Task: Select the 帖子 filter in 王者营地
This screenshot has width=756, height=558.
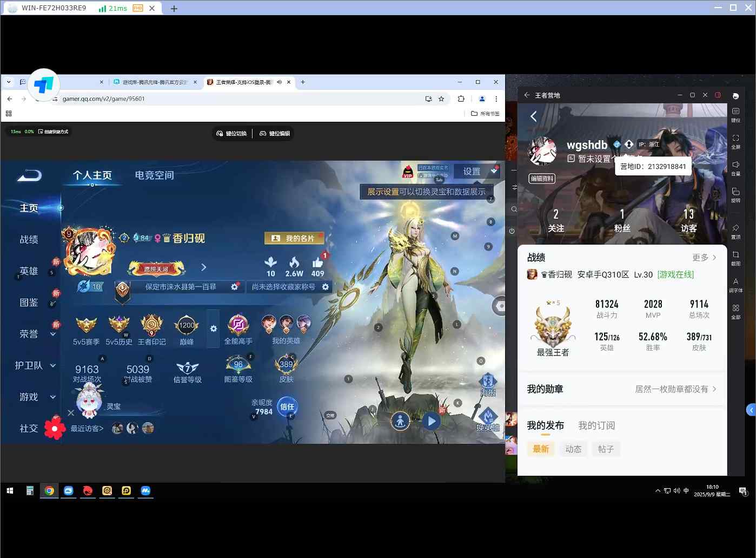Action: (606, 449)
